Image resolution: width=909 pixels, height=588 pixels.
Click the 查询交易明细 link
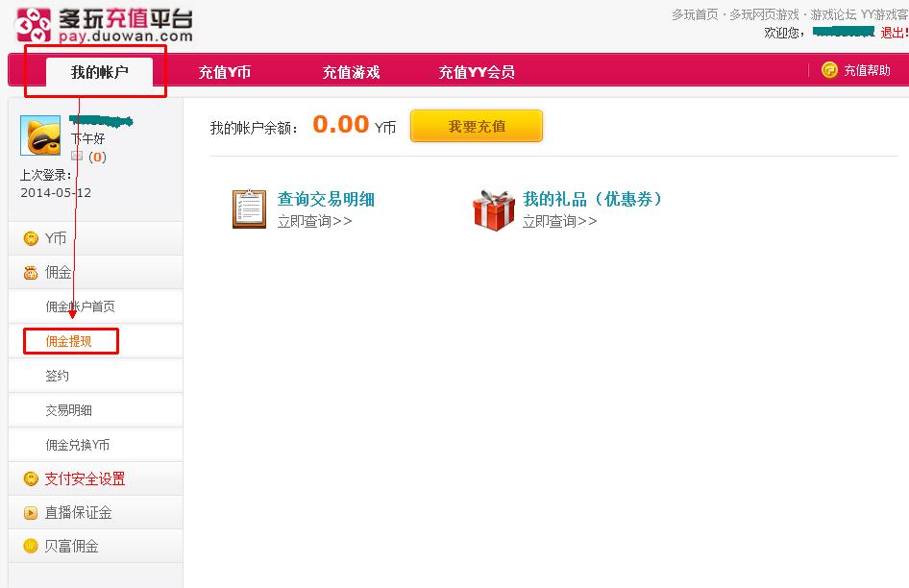[326, 199]
